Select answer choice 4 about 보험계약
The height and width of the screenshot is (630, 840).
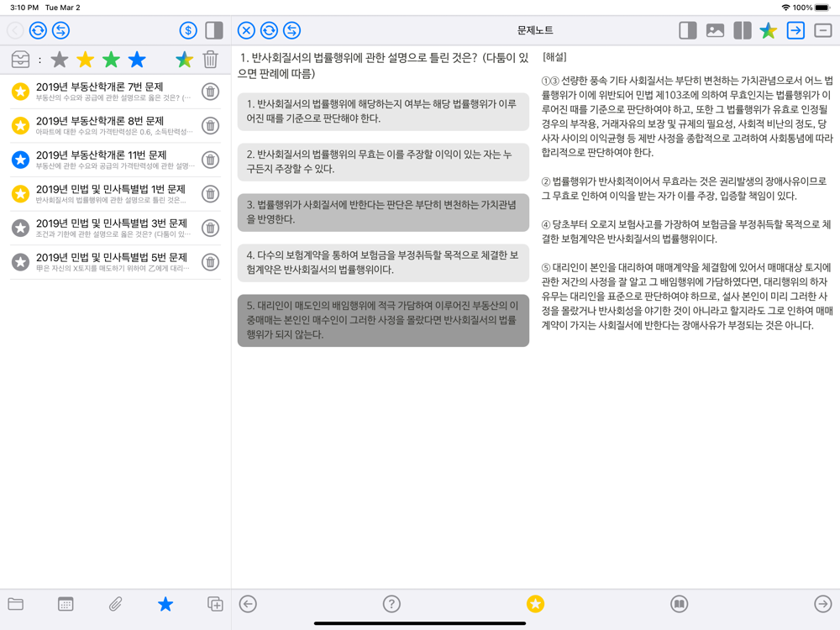383,262
